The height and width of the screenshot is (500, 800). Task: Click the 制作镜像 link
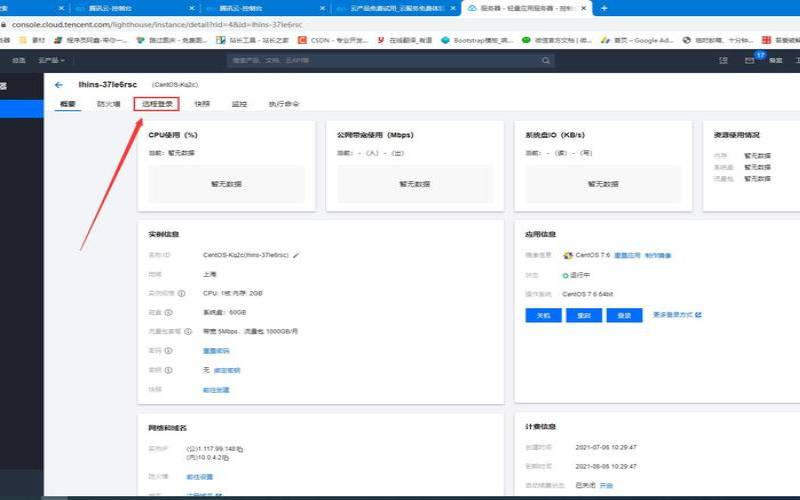coord(658,255)
